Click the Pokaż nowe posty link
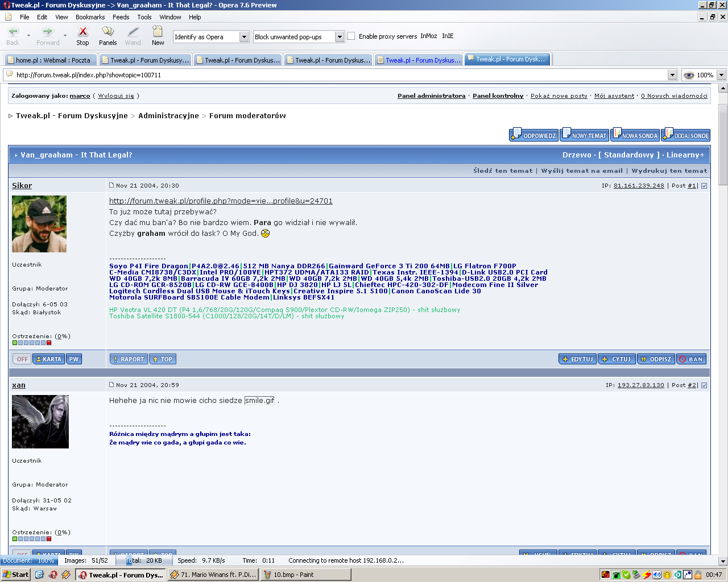Image resolution: width=728 pixels, height=582 pixels. [x=559, y=96]
